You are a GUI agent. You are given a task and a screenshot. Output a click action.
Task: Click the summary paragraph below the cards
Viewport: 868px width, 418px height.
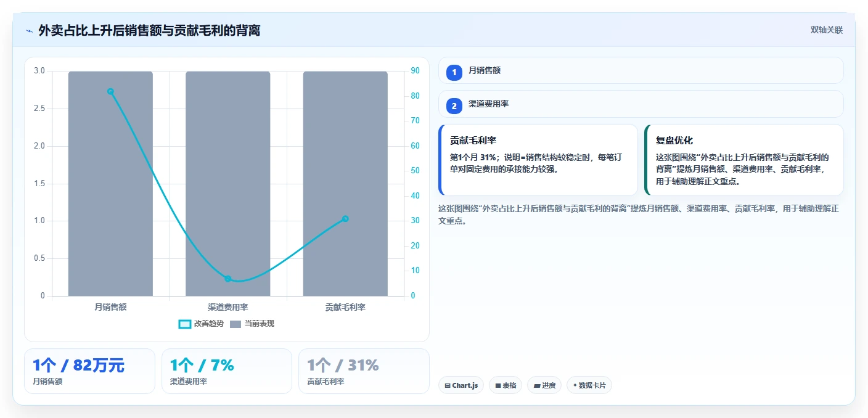tap(638, 215)
